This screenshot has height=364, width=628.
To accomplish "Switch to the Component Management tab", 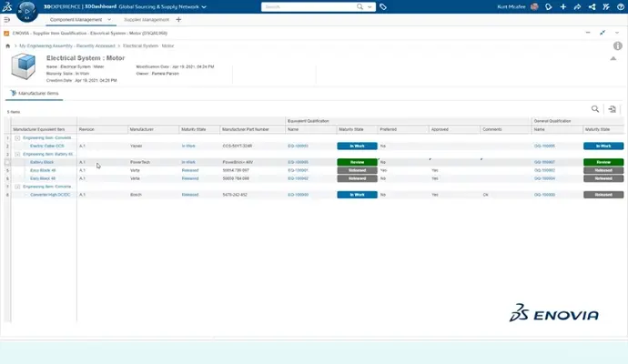I will 76,20.
